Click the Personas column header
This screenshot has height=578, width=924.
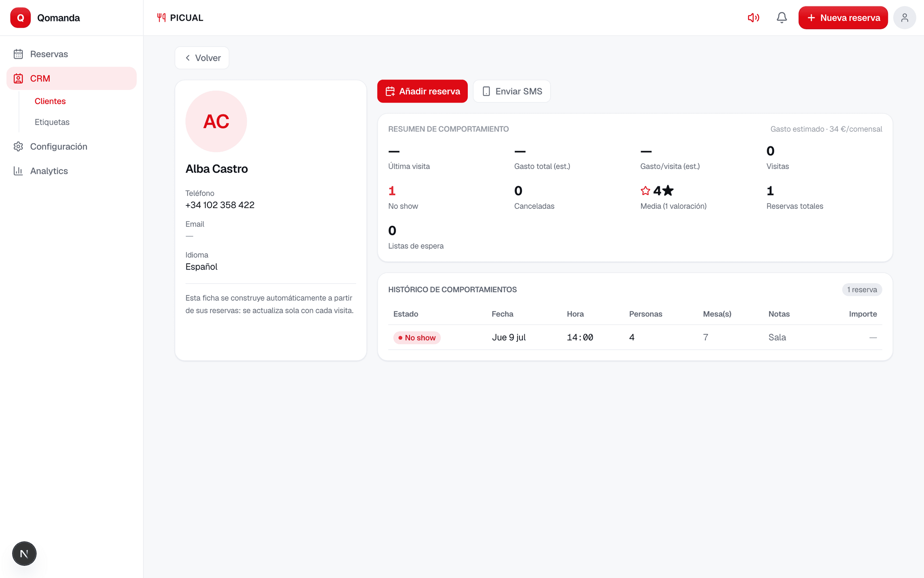pyautogui.click(x=645, y=314)
